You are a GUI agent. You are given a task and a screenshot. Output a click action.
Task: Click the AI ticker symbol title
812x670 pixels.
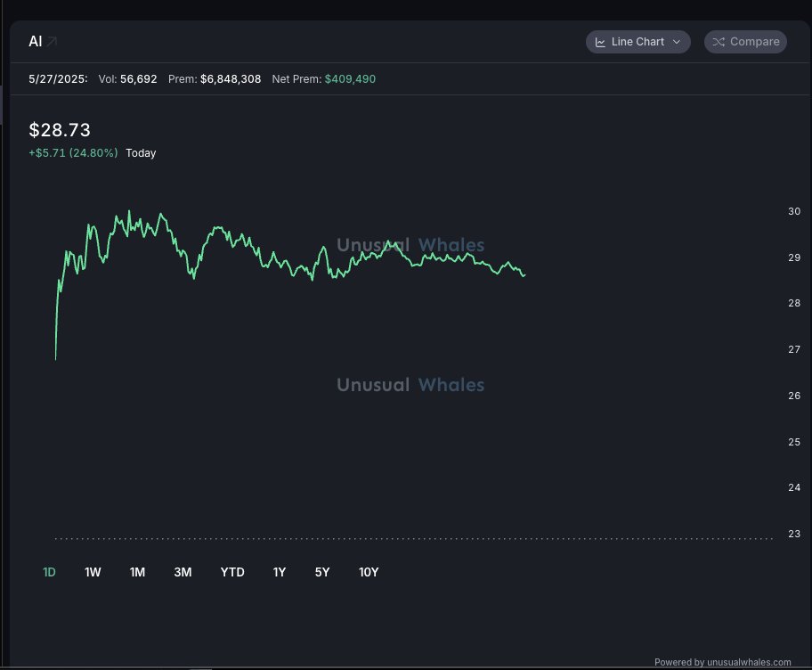(36, 42)
